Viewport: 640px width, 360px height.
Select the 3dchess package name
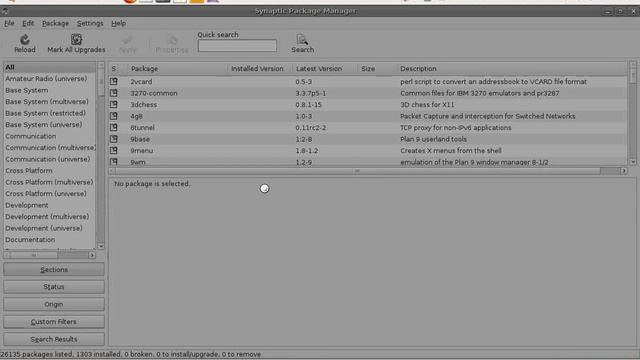coord(144,104)
